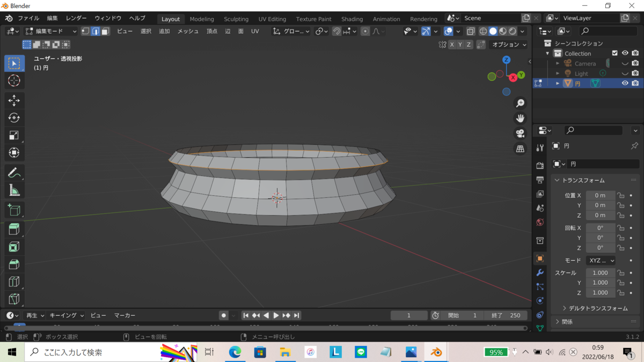Click the play animation button

click(276, 315)
